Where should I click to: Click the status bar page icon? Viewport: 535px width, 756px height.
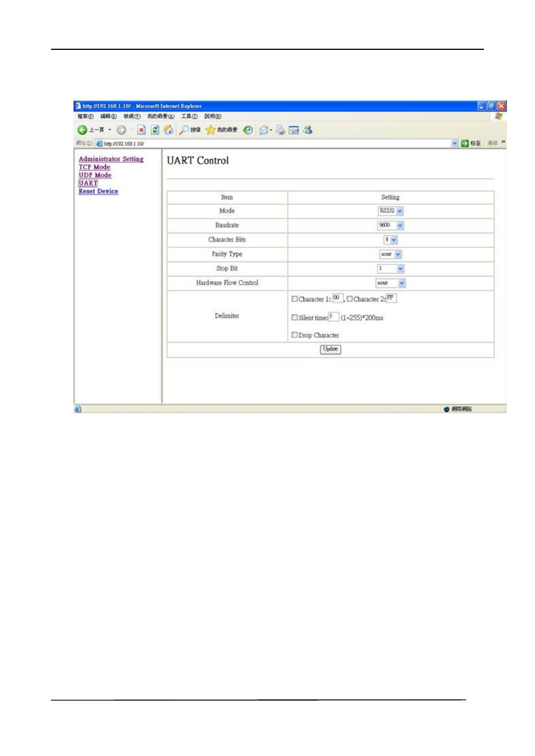tap(78, 409)
